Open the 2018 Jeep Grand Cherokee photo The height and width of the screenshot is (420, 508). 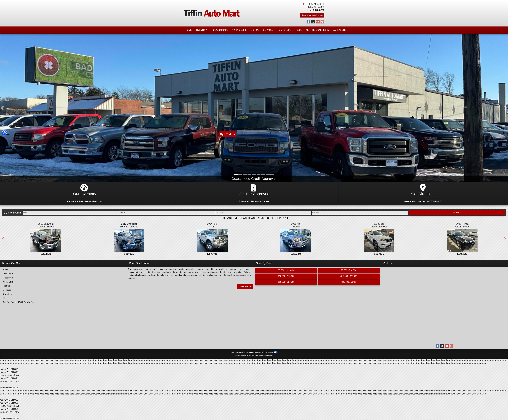[379, 240]
